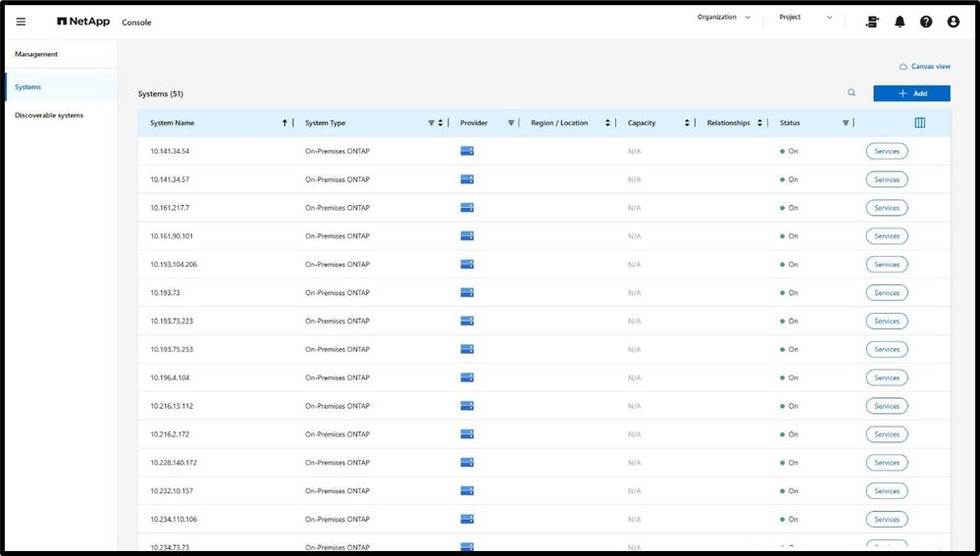
Task: Click the Systems (51) heading
Action: [161, 94]
